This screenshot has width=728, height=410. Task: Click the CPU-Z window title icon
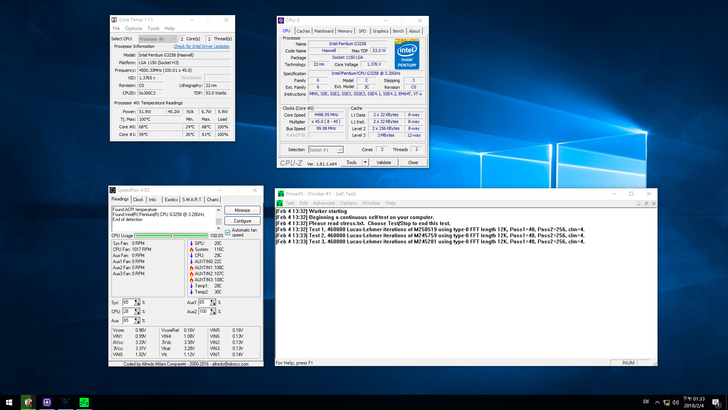pyautogui.click(x=282, y=20)
